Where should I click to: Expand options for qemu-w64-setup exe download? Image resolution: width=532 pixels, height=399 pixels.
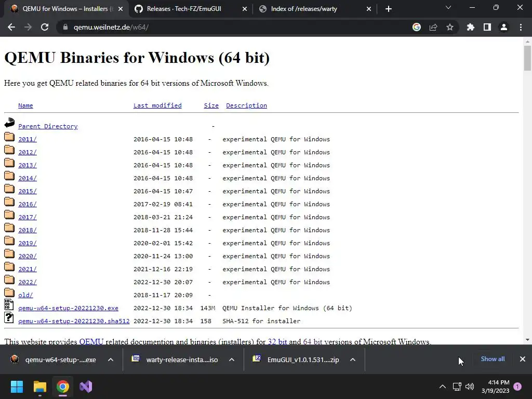point(111,360)
